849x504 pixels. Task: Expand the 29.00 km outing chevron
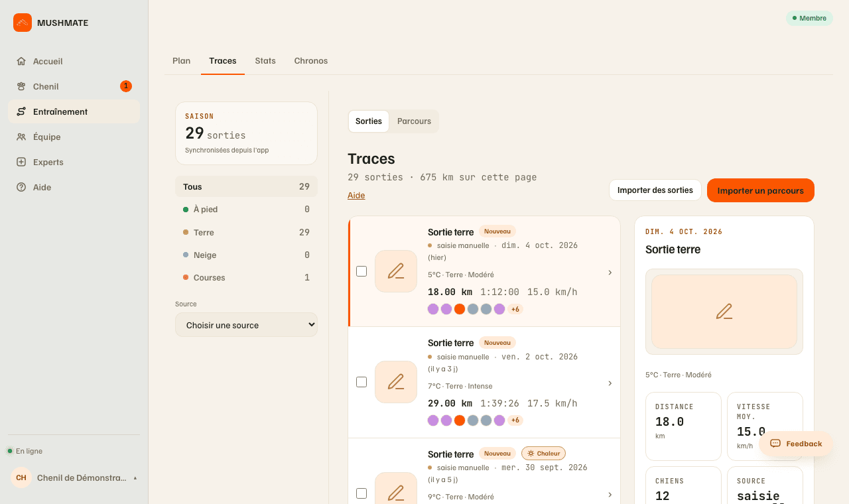610,383
